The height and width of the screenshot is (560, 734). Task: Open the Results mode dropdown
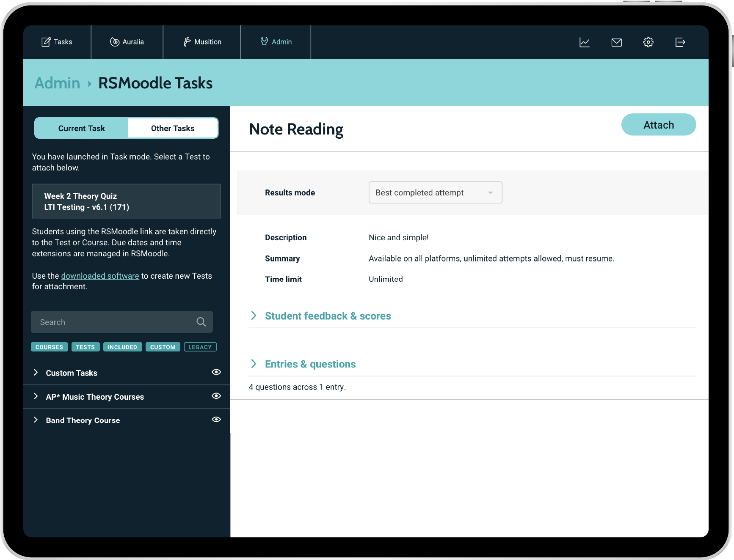[x=435, y=192]
